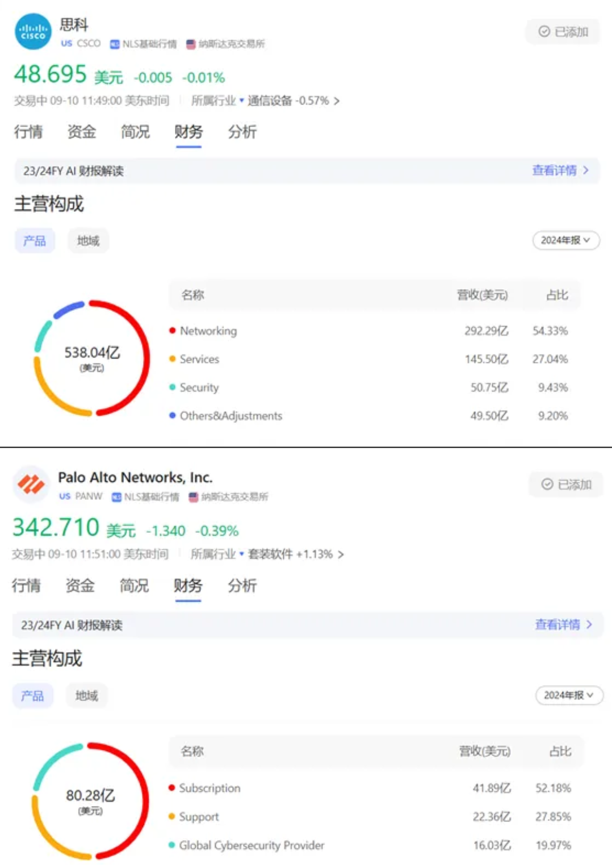612x868 pixels.
Task: Select 产品 breakdown for Cisco
Action: [x=35, y=241]
